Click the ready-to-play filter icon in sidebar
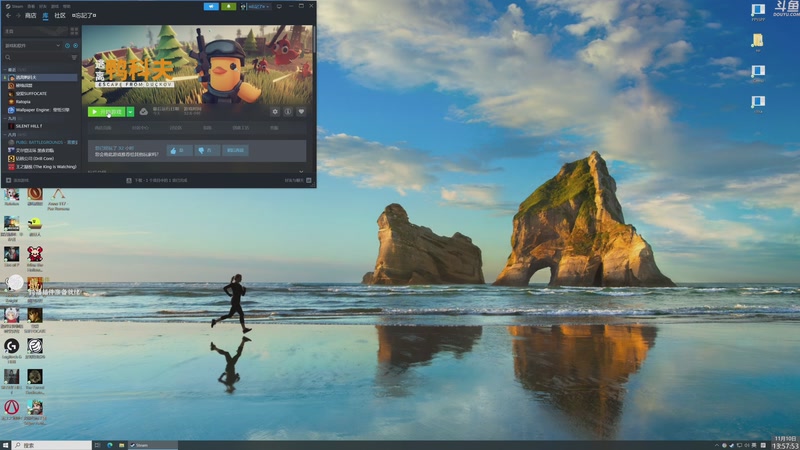Image resolution: width=800 pixels, height=450 pixels. coord(76,45)
